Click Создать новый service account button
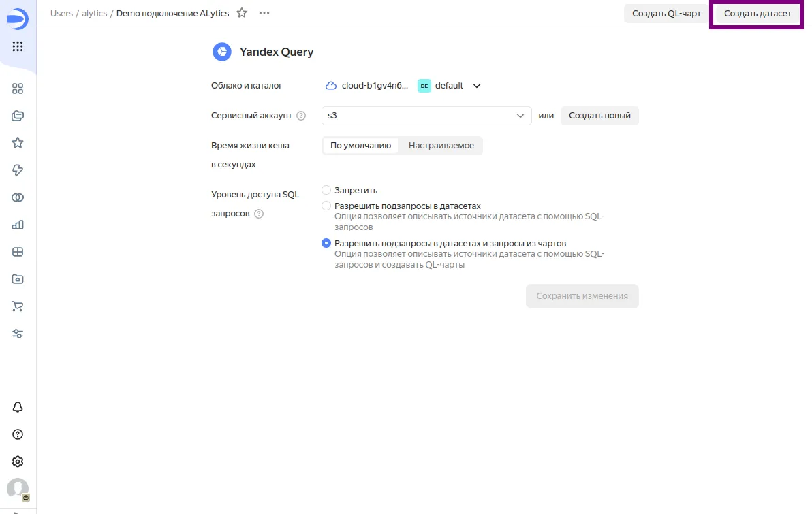This screenshot has height=514, width=812. tap(599, 116)
